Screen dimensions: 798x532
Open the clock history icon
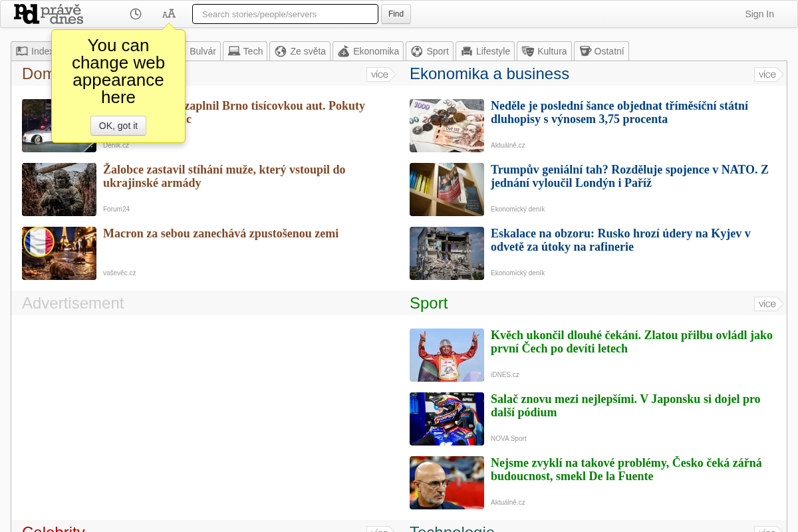(136, 14)
